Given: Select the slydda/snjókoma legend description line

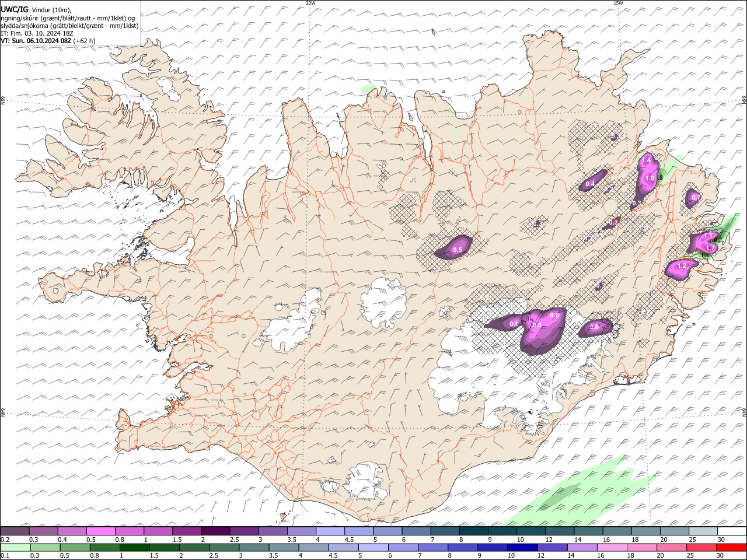Looking at the screenshot, I should click(x=69, y=26).
